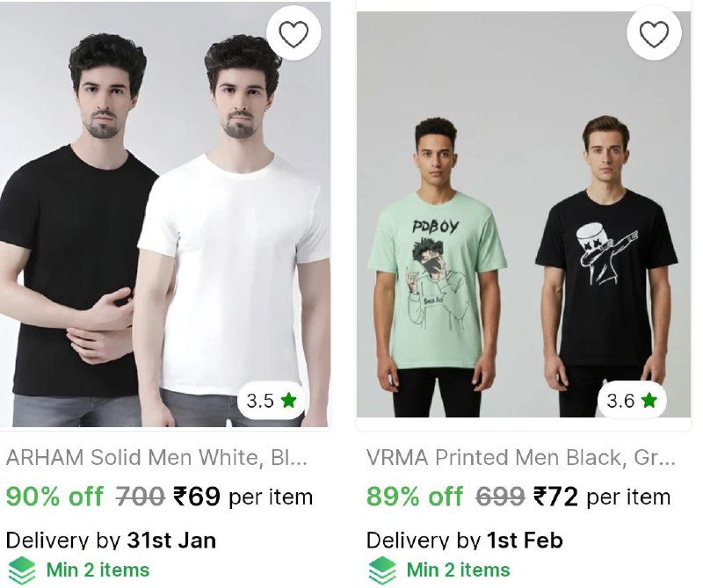Click the struck-through 699 original price
The width and height of the screenshot is (703, 588).
(500, 497)
